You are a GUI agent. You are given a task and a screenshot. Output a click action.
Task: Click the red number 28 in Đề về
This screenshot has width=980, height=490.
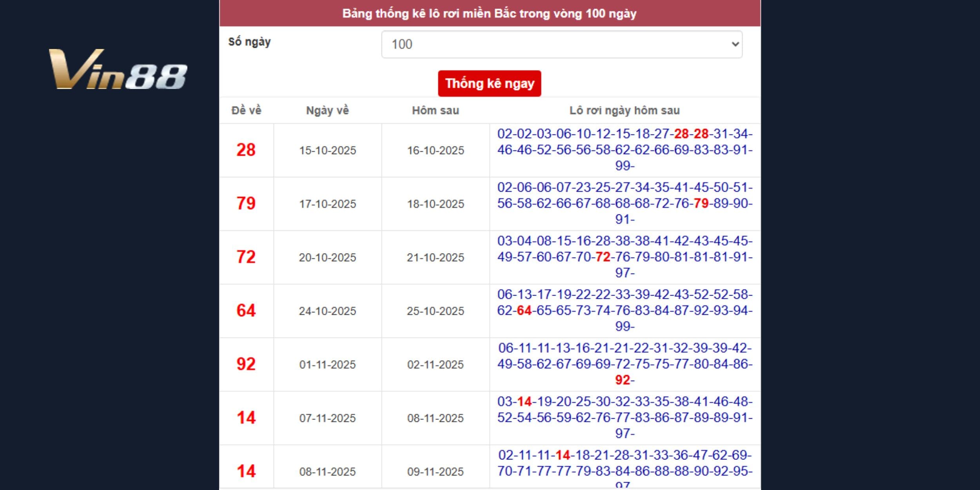pyautogui.click(x=246, y=150)
